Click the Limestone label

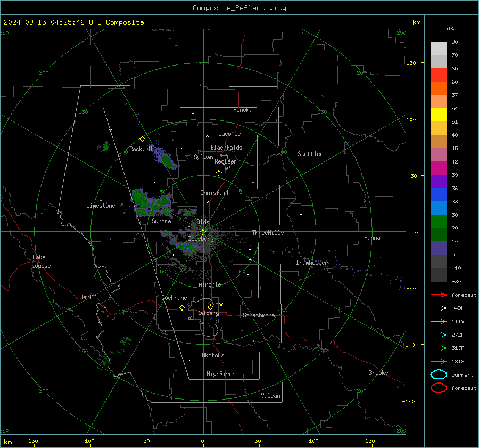[x=101, y=206]
